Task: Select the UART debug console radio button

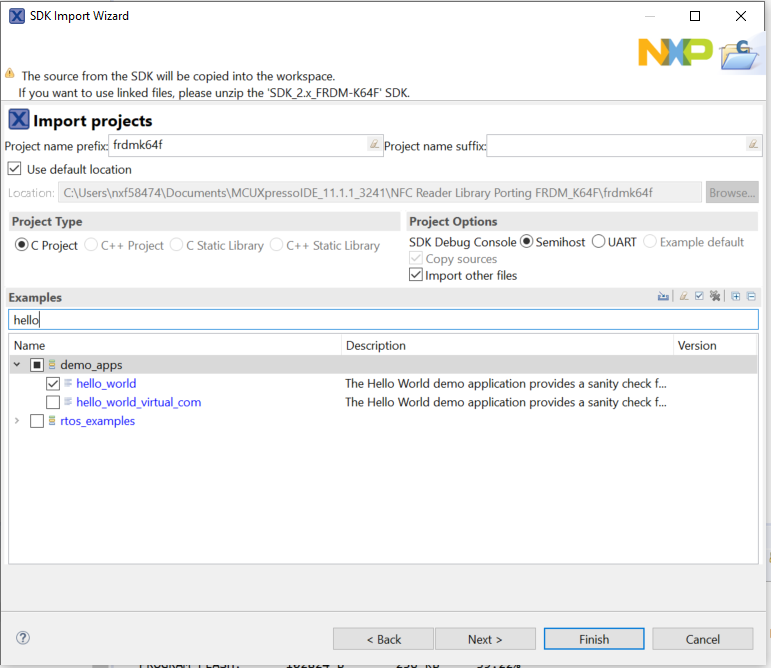Action: (598, 241)
